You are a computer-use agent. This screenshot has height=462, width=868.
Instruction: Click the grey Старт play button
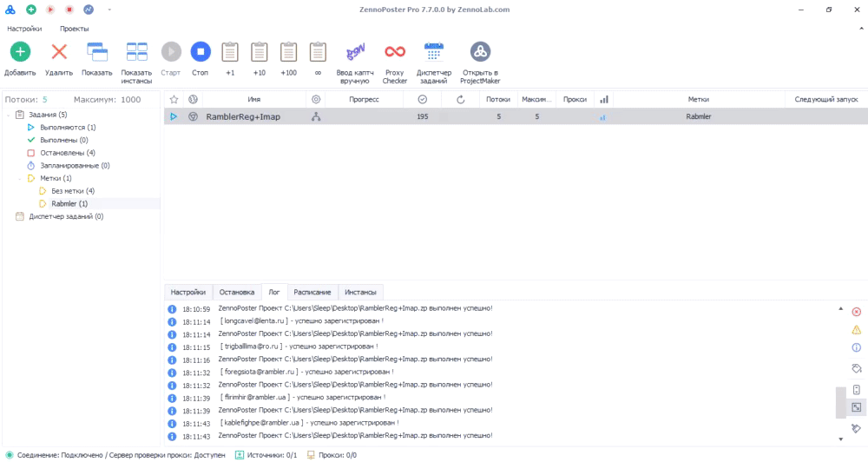tap(171, 52)
